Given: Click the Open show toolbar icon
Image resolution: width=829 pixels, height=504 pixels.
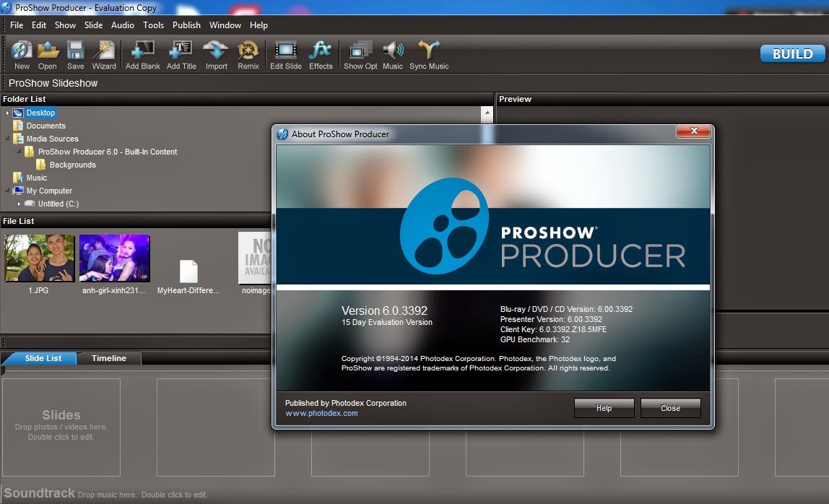Looking at the screenshot, I should click(47, 55).
